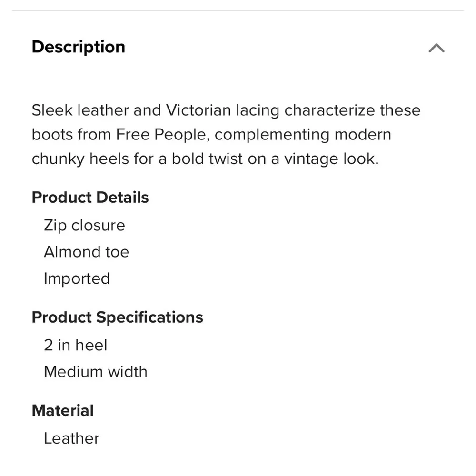Select the Medium width specification
476x476 pixels.
click(x=96, y=372)
